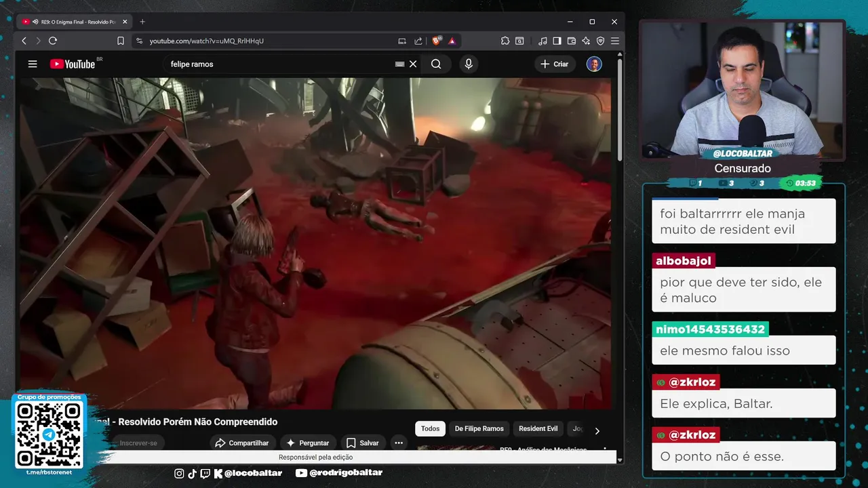Toggle the browser sidebar panel icon
Screen dimensions: 868x488
click(557, 41)
